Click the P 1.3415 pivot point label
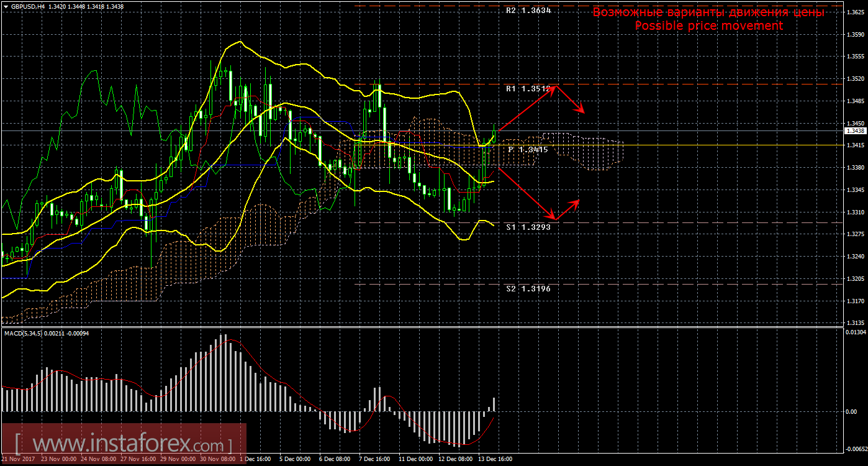 tap(528, 150)
